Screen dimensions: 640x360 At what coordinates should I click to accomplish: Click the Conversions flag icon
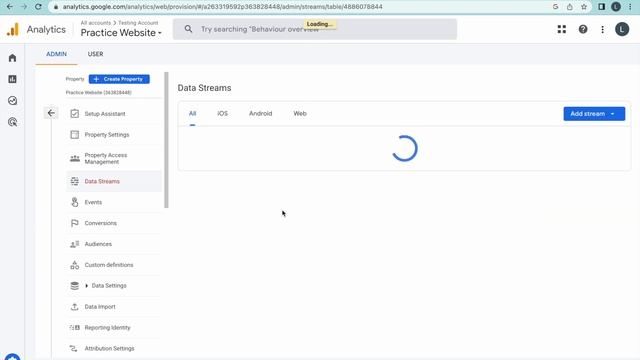(75, 223)
